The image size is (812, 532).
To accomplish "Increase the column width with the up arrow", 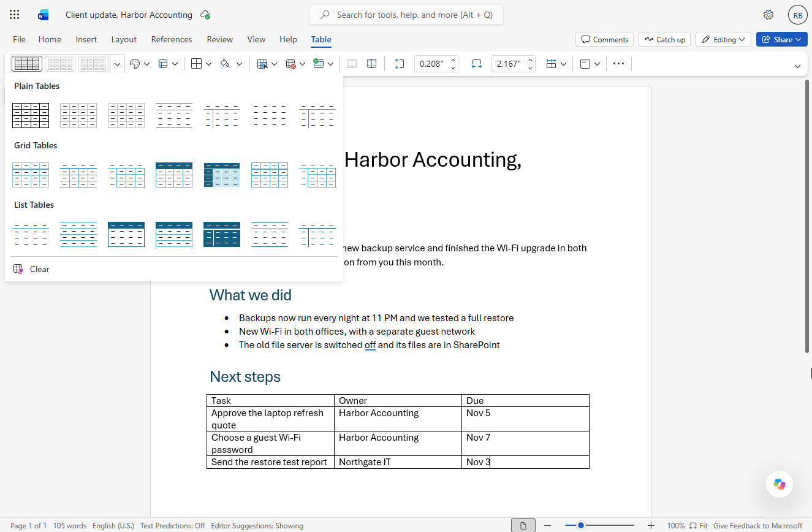I will click(530, 60).
